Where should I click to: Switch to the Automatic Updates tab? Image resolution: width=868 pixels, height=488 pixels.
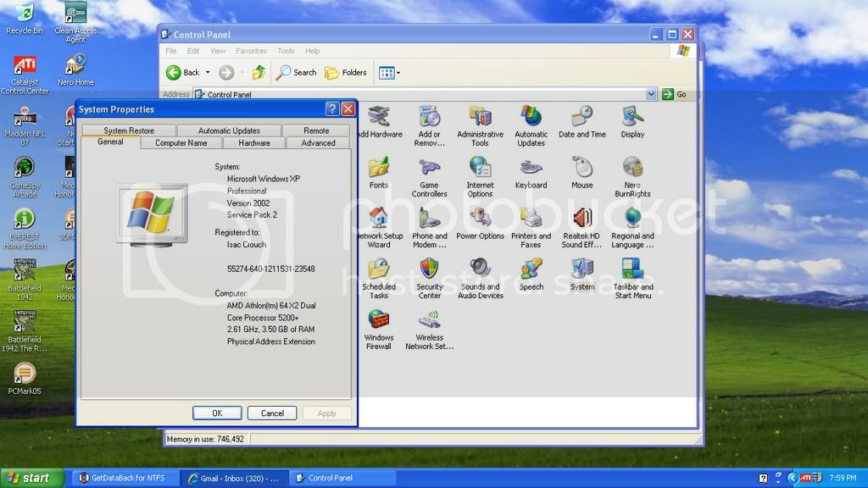click(x=229, y=130)
